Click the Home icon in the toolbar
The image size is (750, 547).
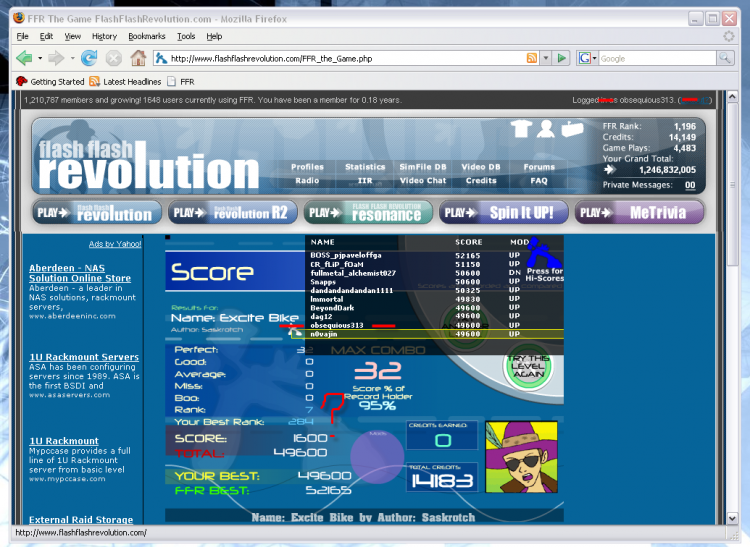pyautogui.click(x=138, y=58)
